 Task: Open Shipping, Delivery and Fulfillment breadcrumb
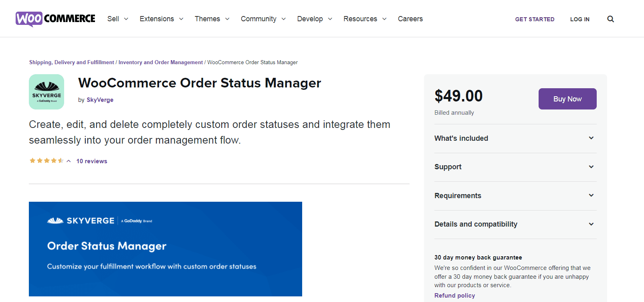[72, 62]
